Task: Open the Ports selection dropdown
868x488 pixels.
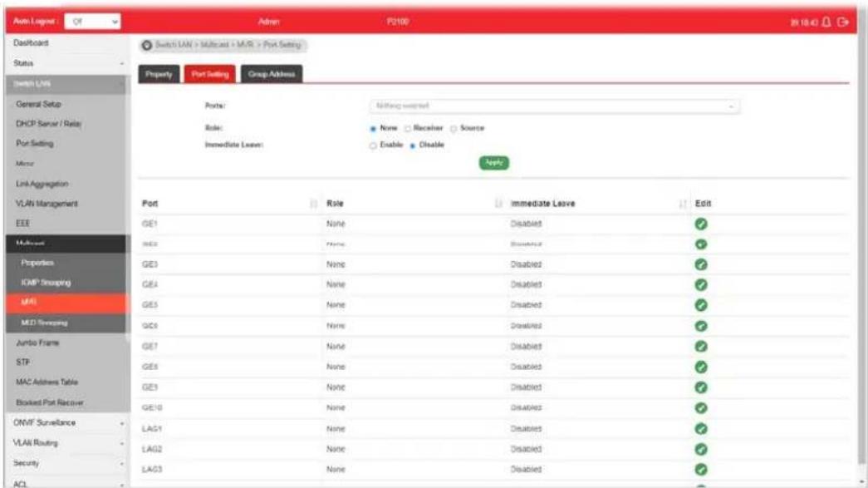Action: [x=554, y=106]
